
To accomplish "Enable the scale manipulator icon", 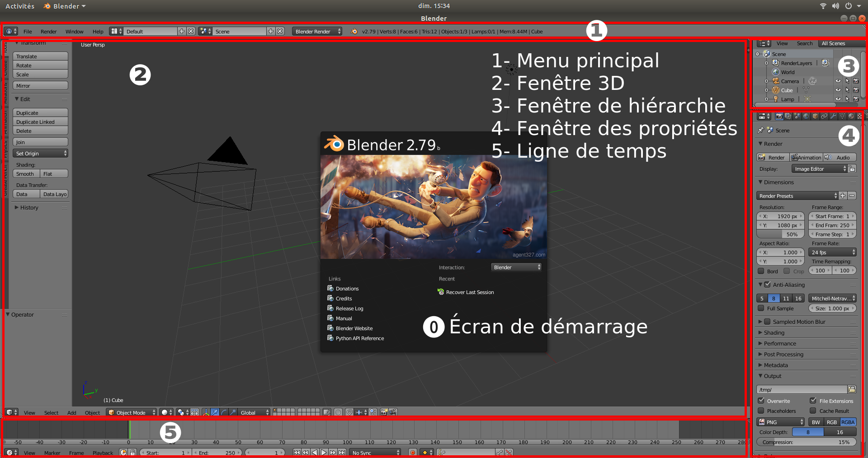I will pyautogui.click(x=233, y=412).
